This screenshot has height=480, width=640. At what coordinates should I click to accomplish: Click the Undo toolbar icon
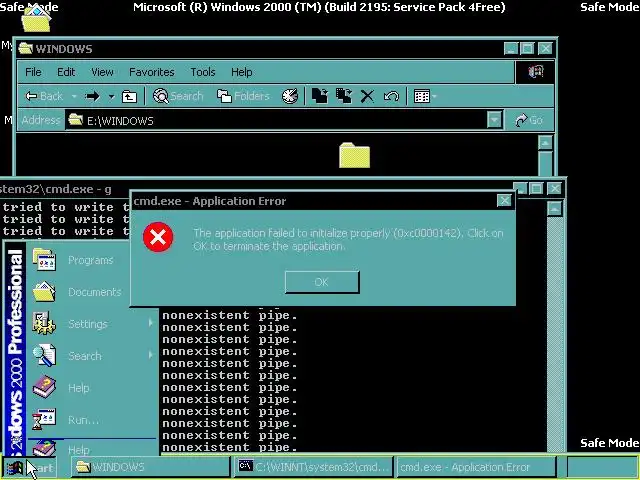click(391, 96)
